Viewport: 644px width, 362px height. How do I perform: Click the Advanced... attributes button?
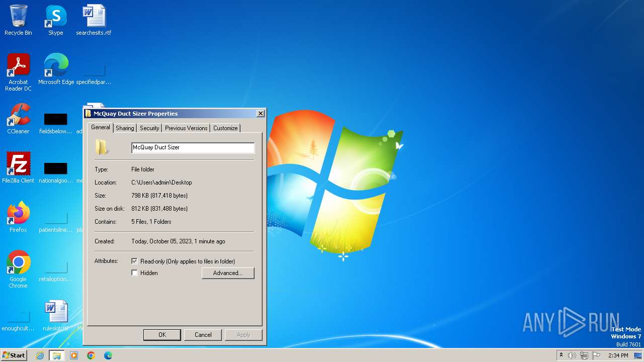[x=228, y=273]
